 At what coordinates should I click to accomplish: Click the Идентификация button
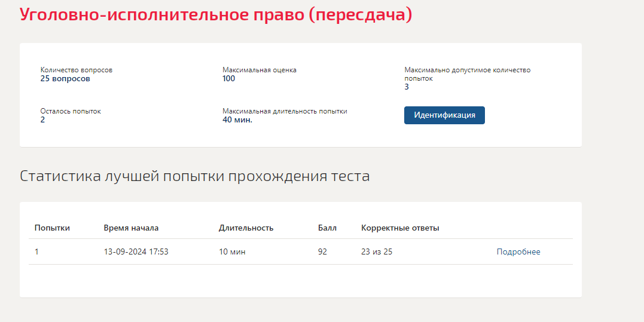pos(444,115)
